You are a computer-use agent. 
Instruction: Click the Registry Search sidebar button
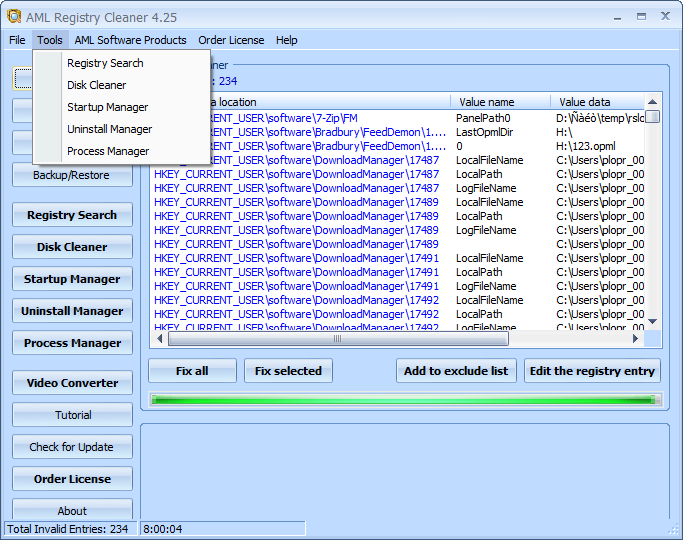[x=72, y=215]
